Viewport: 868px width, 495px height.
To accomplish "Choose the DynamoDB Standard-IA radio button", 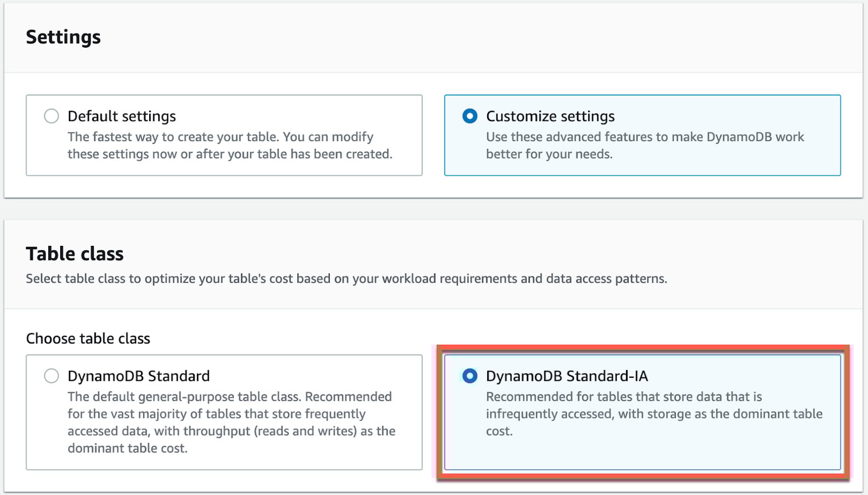I will pyautogui.click(x=469, y=376).
